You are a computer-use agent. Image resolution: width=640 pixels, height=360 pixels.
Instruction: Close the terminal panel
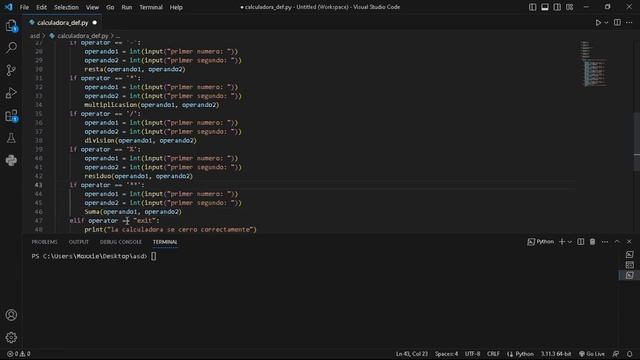pos(629,242)
